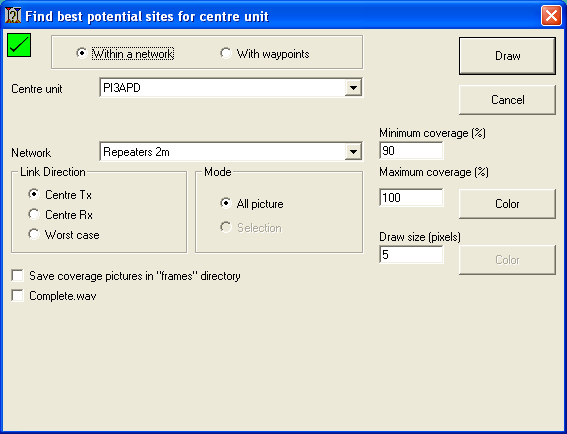Image resolution: width=567 pixels, height=434 pixels.
Task: Click the PI3APD centre unit combo box
Action: [x=231, y=88]
